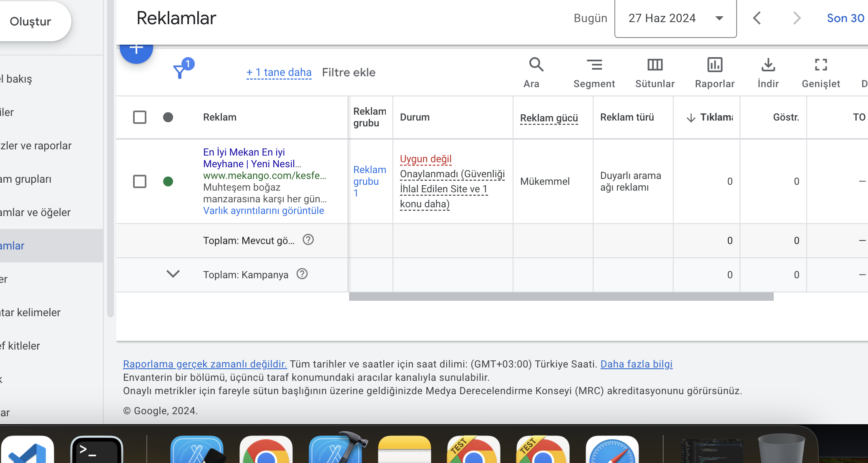The width and height of the screenshot is (868, 463).
Task: Tick the select-all checkbox in table header
Action: tap(140, 117)
